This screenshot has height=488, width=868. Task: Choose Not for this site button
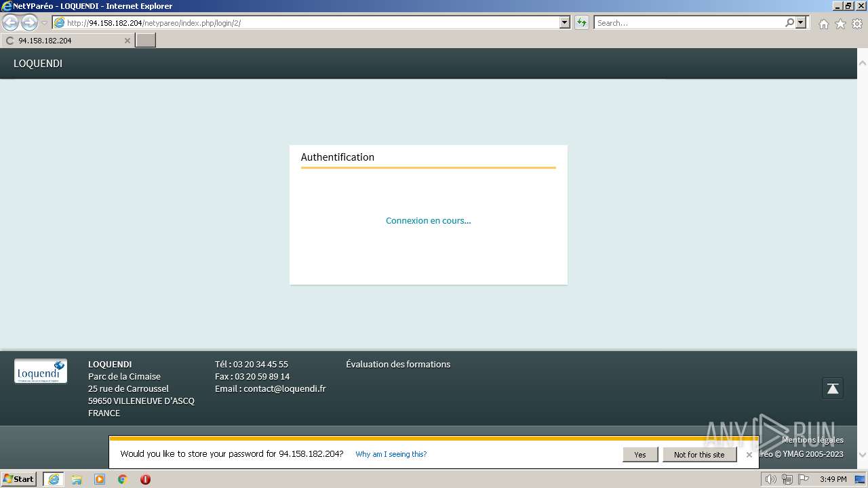(x=699, y=455)
